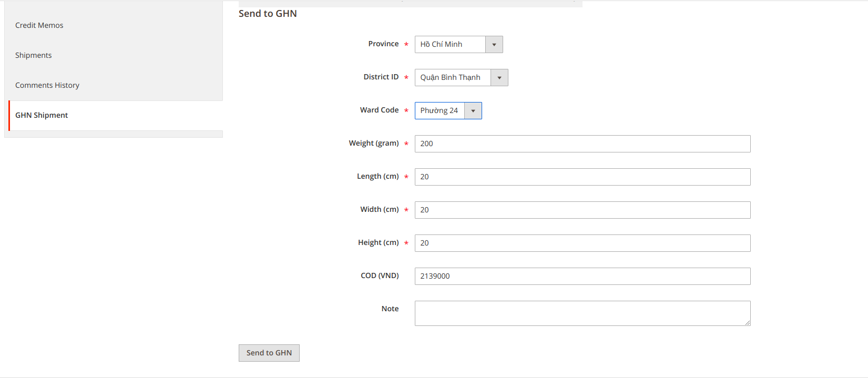This screenshot has height=378, width=868.
Task: Expand the District ID dropdown
Action: [453, 77]
